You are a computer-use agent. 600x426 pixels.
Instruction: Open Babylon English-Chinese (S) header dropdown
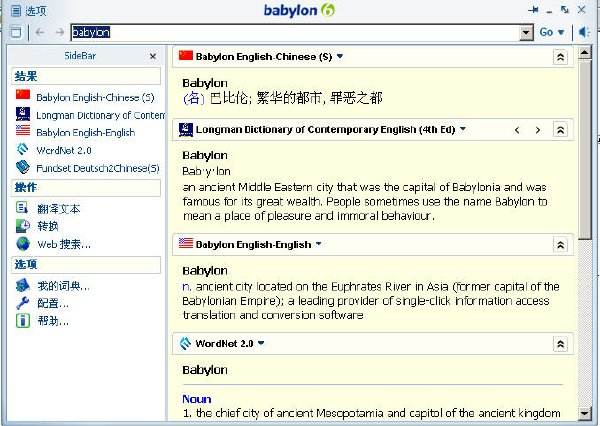[x=340, y=56]
